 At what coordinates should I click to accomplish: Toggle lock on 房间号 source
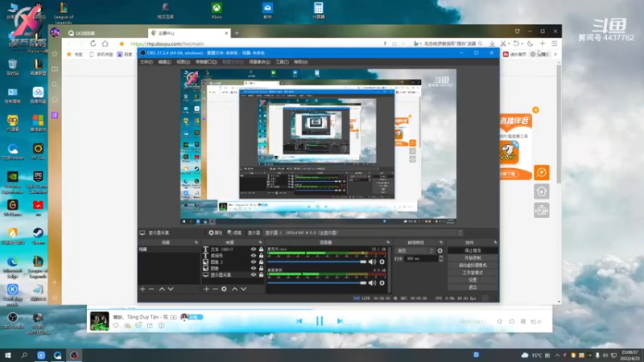pos(261,255)
